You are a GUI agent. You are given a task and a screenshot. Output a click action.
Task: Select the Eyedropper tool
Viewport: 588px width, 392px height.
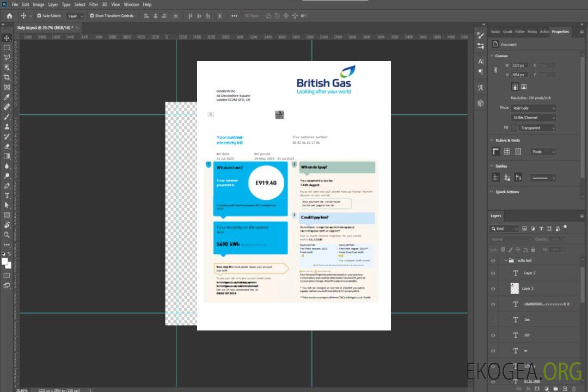(7, 97)
